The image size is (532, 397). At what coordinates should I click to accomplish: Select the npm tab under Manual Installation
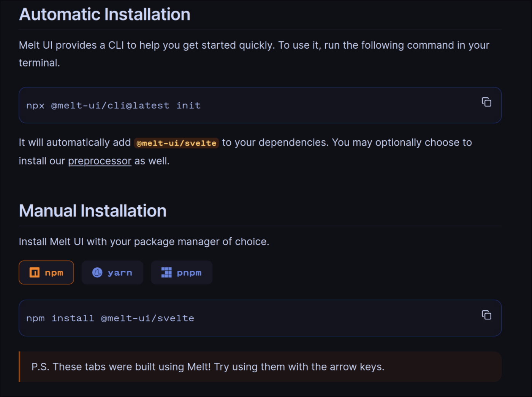46,272
